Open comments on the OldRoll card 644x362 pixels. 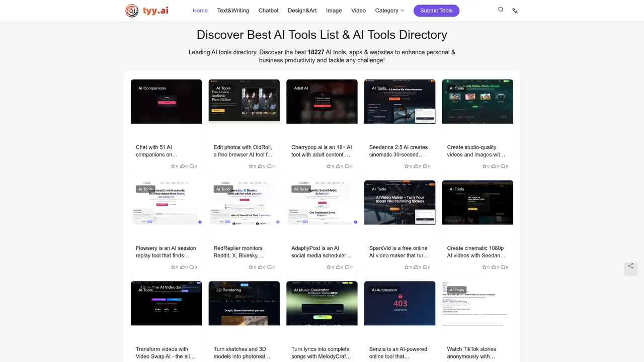tap(270, 166)
